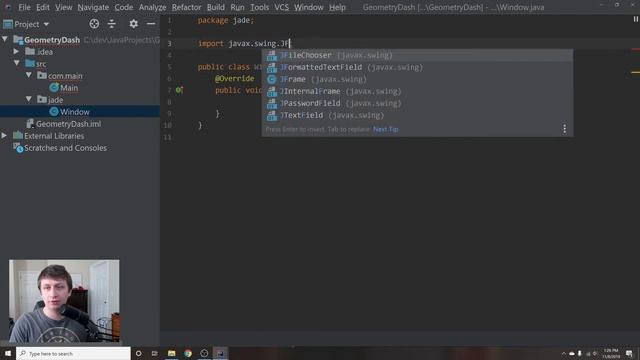Screen dimensions: 640x360
Task: Hide the Project panel with the minus icon
Action: (151, 24)
